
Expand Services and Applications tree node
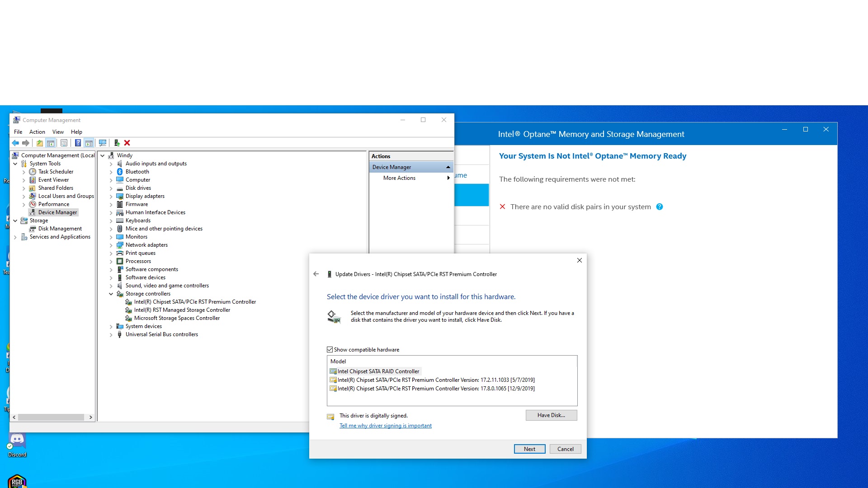tap(15, 237)
